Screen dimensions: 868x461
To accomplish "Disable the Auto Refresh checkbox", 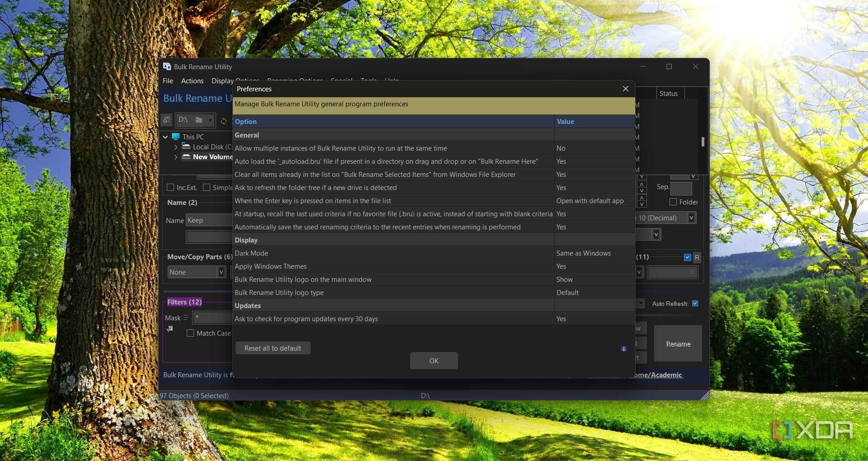I will pos(695,304).
